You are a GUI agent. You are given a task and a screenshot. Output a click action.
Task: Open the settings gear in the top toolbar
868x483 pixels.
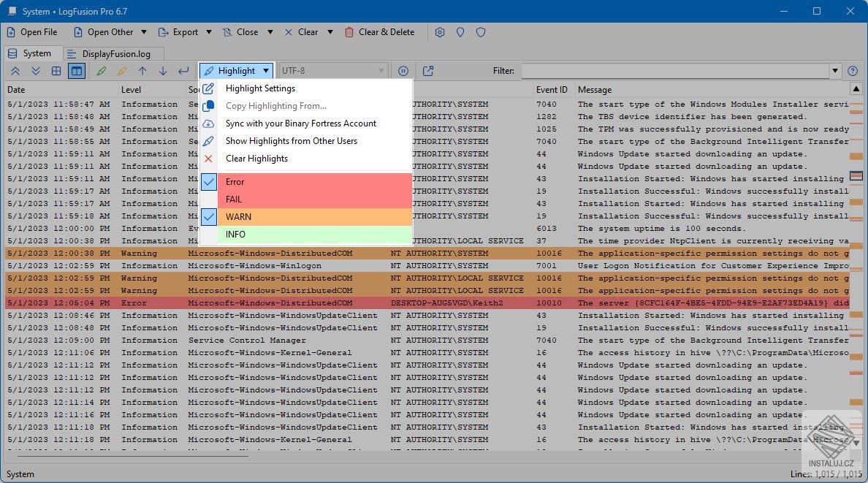tap(440, 32)
